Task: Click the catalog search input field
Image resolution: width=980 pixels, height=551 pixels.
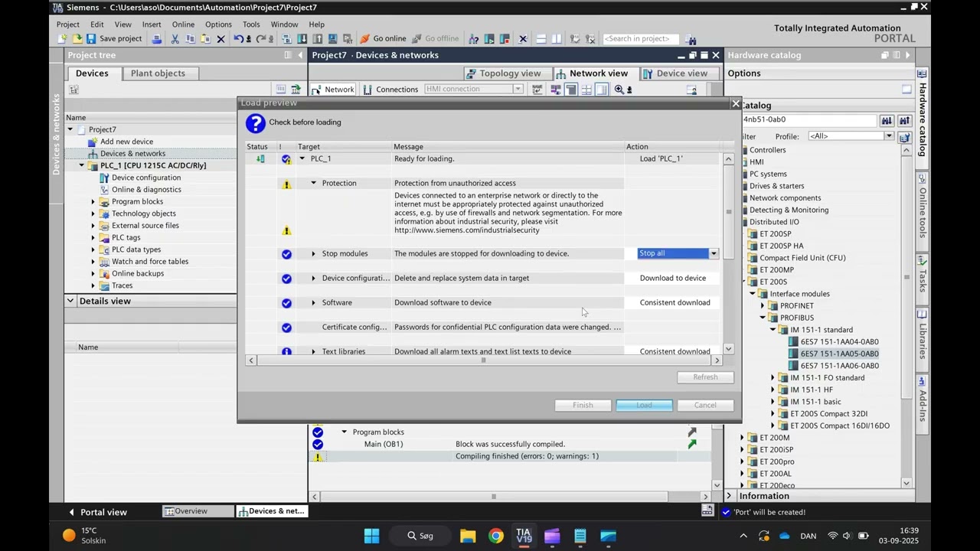Action: (808, 120)
